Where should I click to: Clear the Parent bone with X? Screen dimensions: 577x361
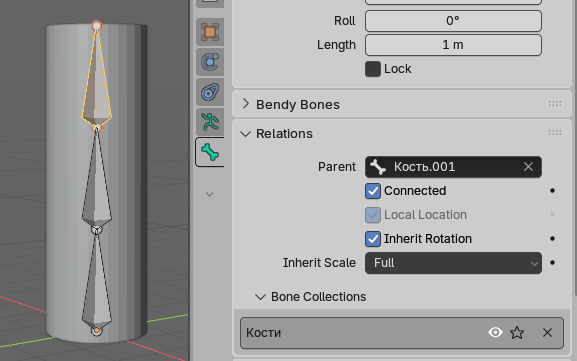(x=528, y=167)
